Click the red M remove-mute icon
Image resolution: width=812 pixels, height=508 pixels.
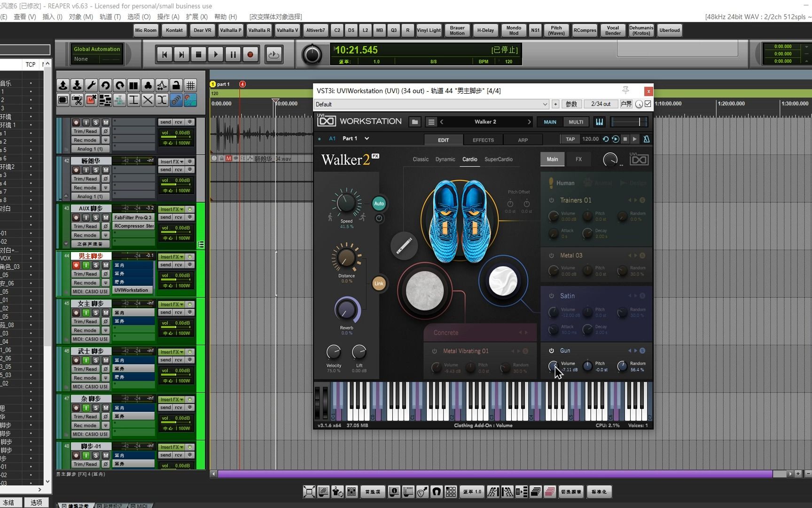(91, 100)
